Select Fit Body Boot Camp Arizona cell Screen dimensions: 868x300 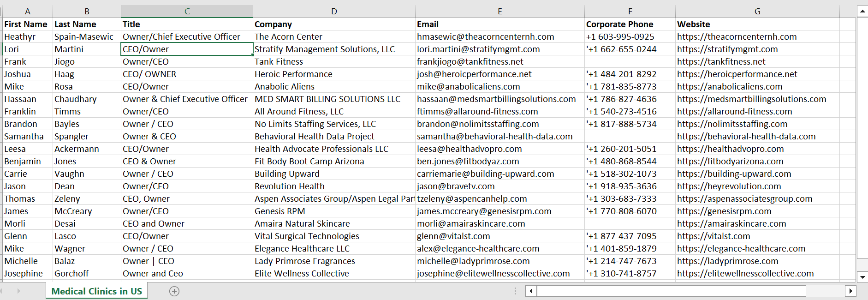(x=334, y=162)
